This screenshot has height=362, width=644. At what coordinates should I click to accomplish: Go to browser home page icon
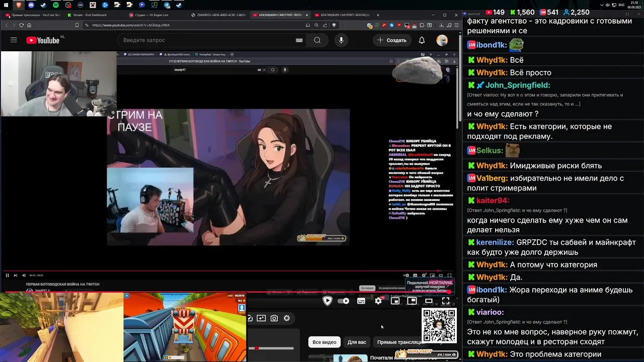tap(29, 25)
